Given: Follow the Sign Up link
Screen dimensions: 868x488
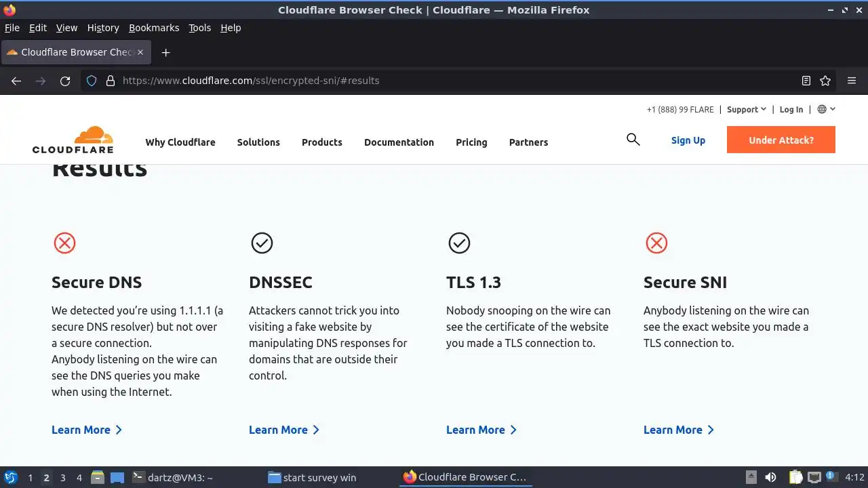Looking at the screenshot, I should pyautogui.click(x=688, y=140).
